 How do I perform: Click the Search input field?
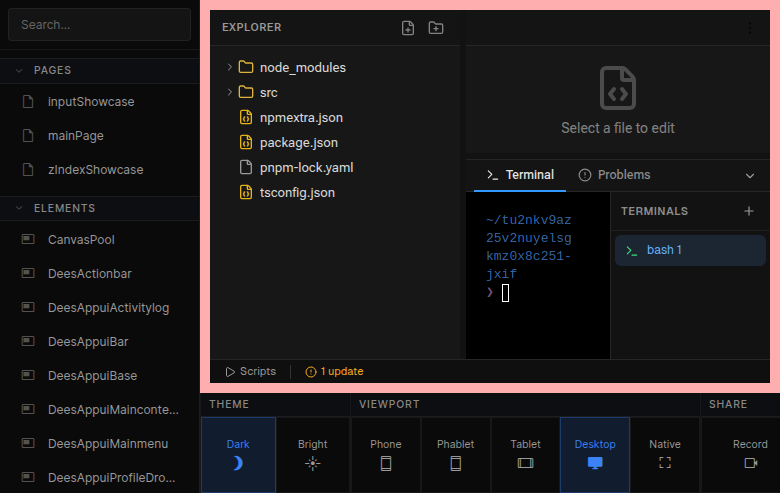(99, 25)
